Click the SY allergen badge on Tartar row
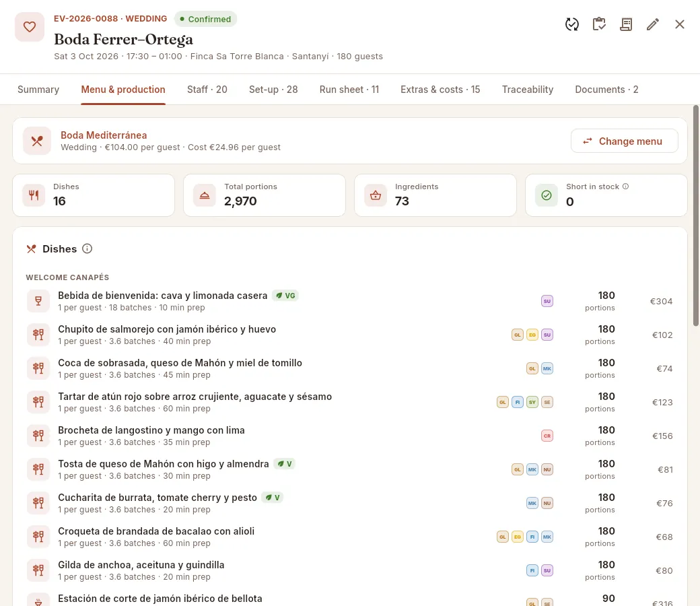The width and height of the screenshot is (700, 606). pos(532,402)
